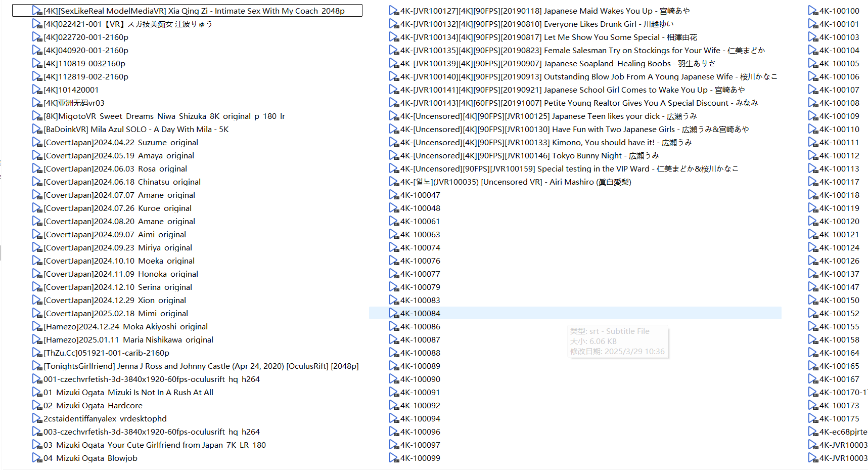Click the file icon beside 4K-100047
868x470 pixels.
coord(394,195)
